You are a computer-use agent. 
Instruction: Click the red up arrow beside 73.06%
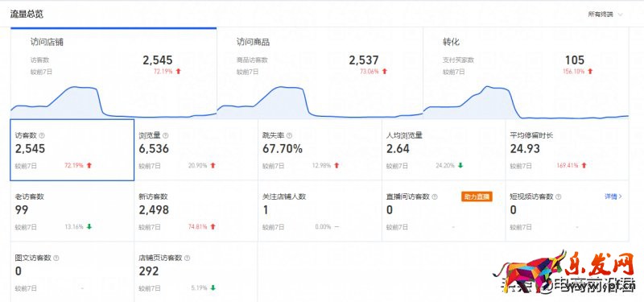click(x=385, y=71)
